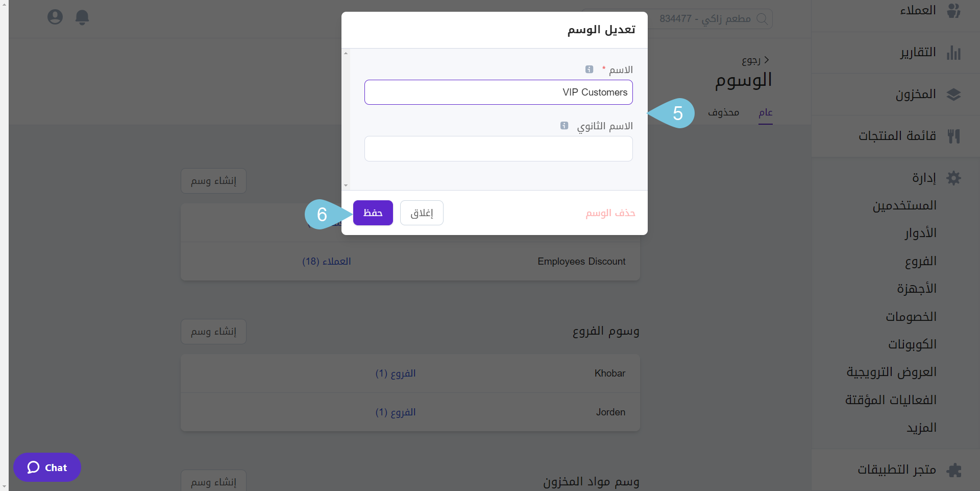Click the dialog scrollbar down arrow
The height and width of the screenshot is (491, 980).
tap(346, 185)
